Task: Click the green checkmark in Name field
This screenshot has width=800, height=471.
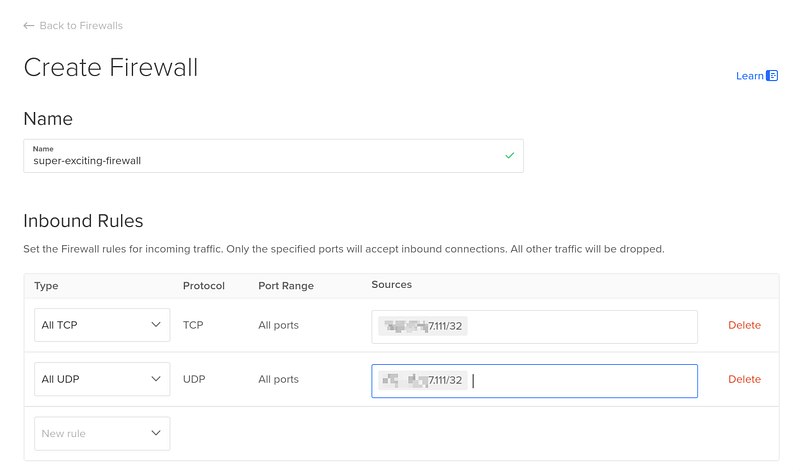Action: [510, 156]
